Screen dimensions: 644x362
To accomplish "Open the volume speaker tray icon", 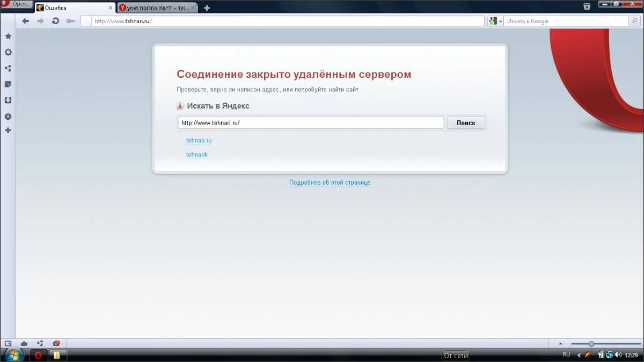I will (x=618, y=354).
